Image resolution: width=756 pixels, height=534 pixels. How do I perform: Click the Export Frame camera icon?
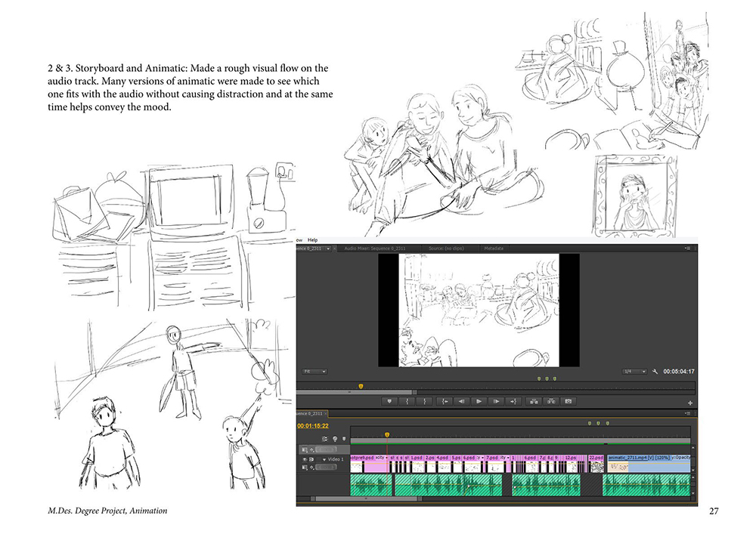click(x=568, y=401)
